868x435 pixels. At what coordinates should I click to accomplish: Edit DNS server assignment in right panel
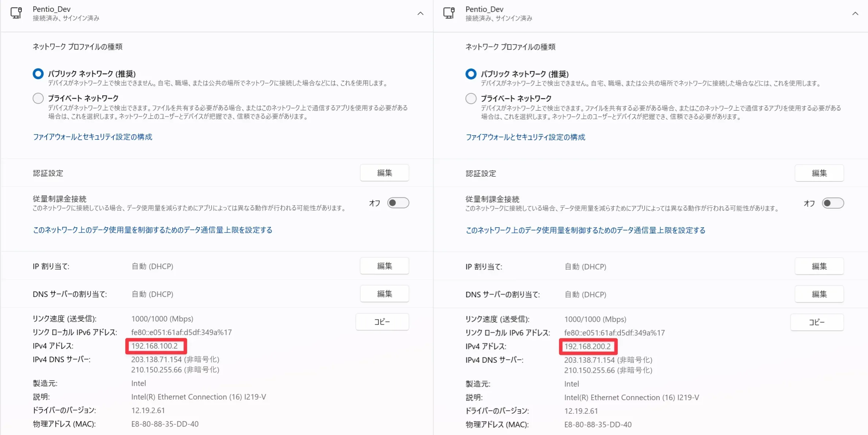point(819,294)
